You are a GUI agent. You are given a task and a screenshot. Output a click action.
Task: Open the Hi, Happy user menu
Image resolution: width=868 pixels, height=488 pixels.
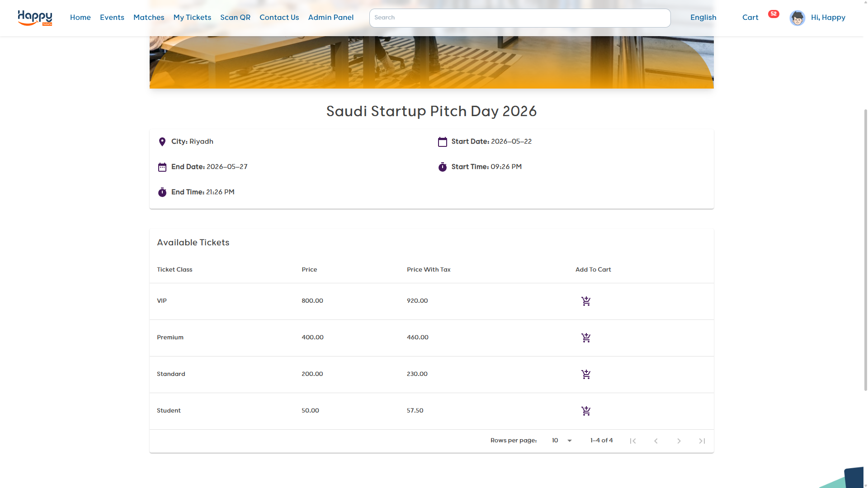(x=828, y=18)
